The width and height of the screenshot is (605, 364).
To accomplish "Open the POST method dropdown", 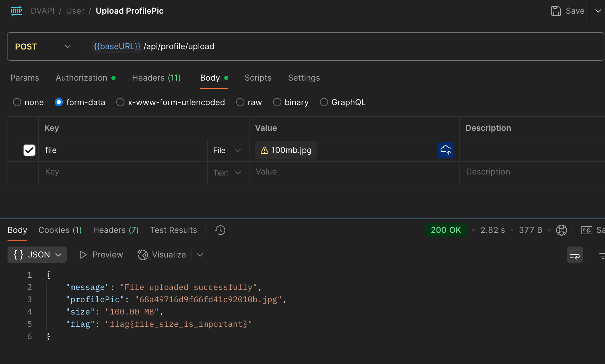I will 43,46.
